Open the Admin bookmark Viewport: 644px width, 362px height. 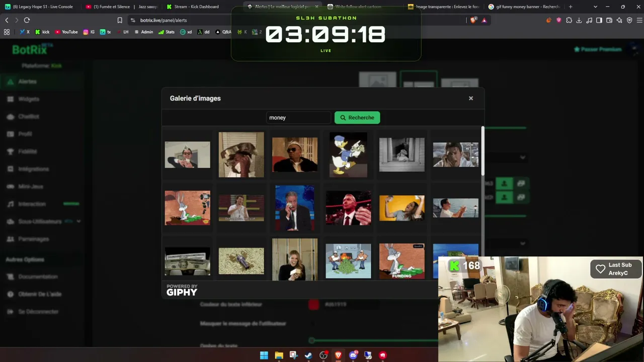143,32
